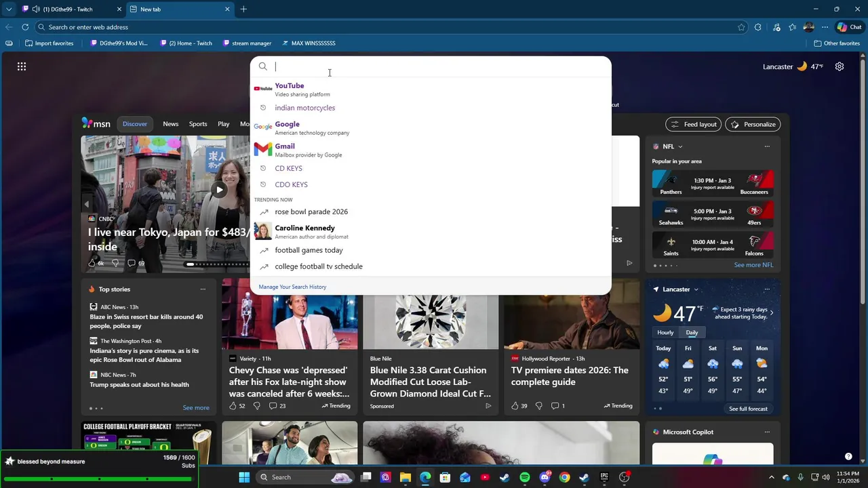Open YouTube app from taskbar
Screen dimensions: 868x488
click(485, 477)
